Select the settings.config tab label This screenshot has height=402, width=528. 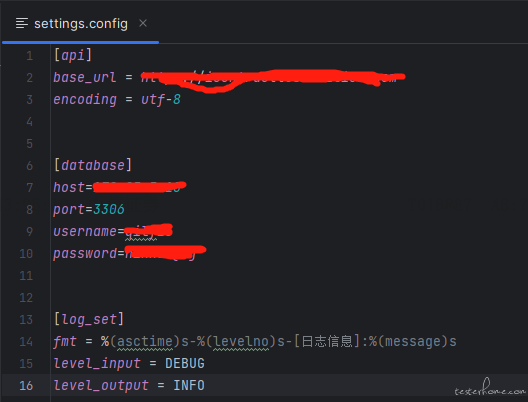[x=81, y=24]
